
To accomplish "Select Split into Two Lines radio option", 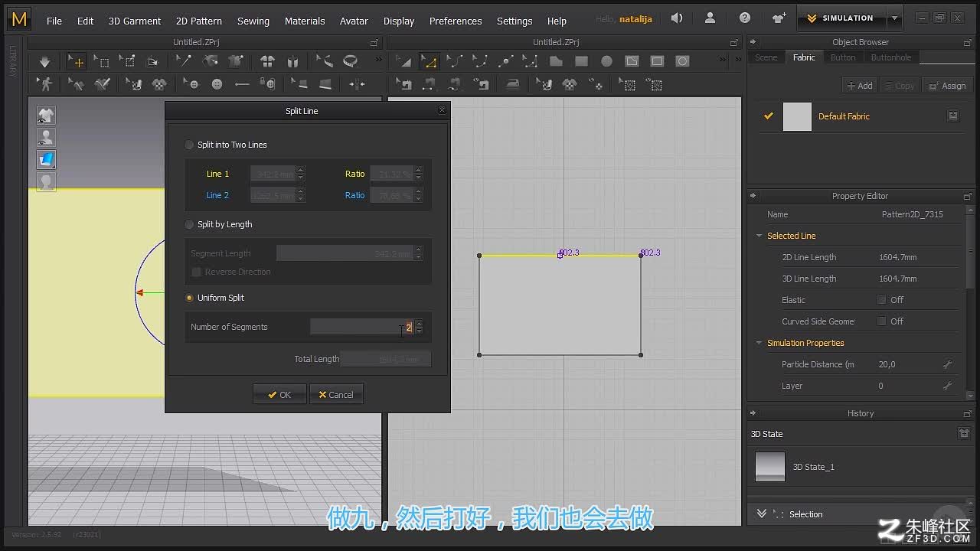I will point(189,145).
